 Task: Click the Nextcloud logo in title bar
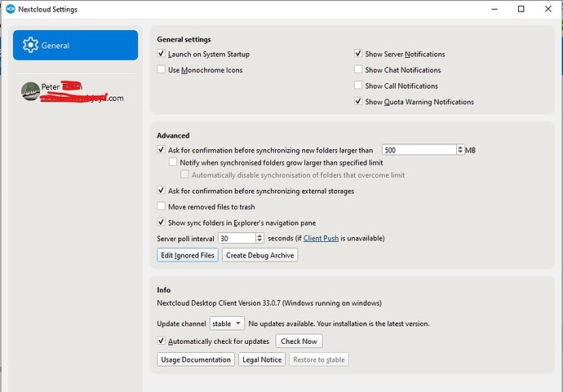(x=11, y=9)
